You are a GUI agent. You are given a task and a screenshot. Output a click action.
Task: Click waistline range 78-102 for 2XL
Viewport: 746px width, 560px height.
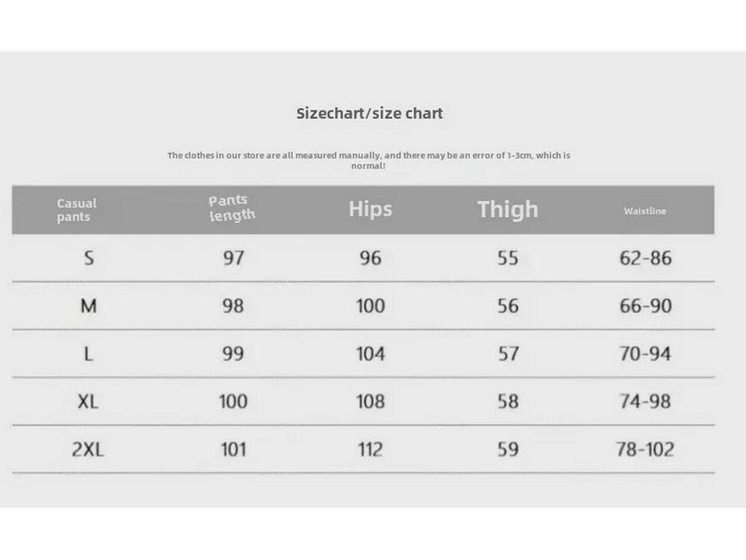645,450
